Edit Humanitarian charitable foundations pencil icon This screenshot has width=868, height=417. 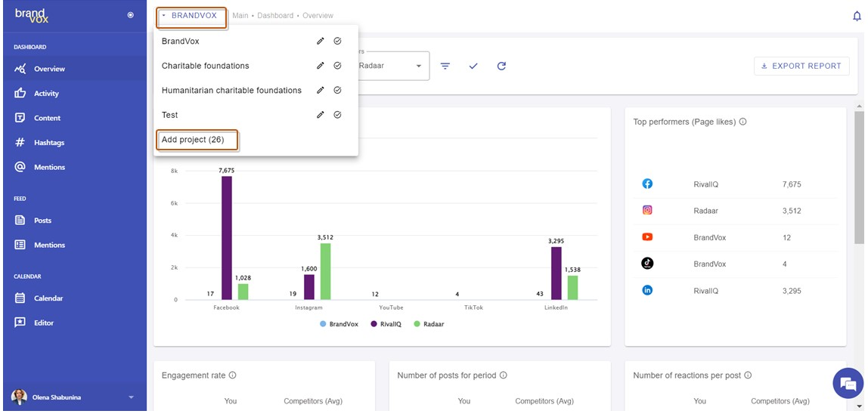320,90
